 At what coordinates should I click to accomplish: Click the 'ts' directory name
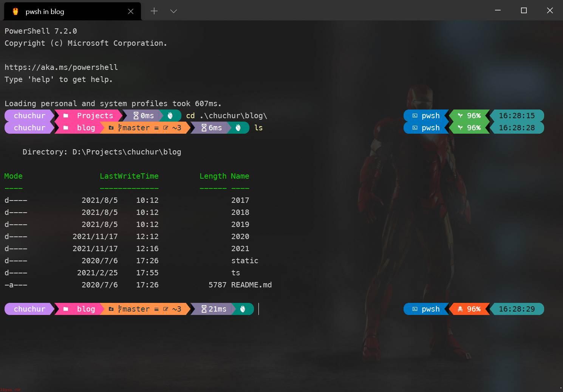(236, 273)
